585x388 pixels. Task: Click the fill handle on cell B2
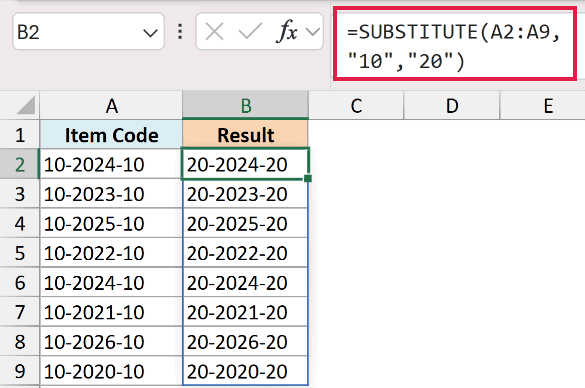click(x=308, y=178)
